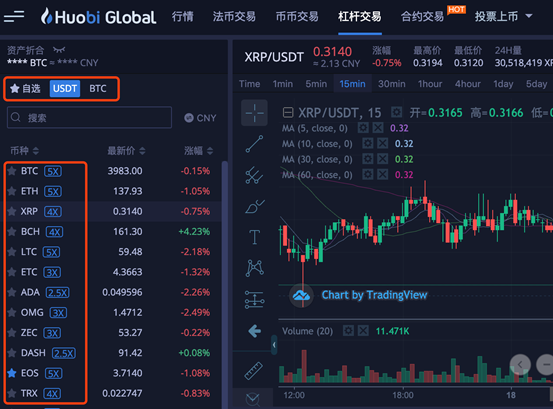The width and height of the screenshot is (553, 409).
Task: Click the coin search input field
Action: pos(89,117)
